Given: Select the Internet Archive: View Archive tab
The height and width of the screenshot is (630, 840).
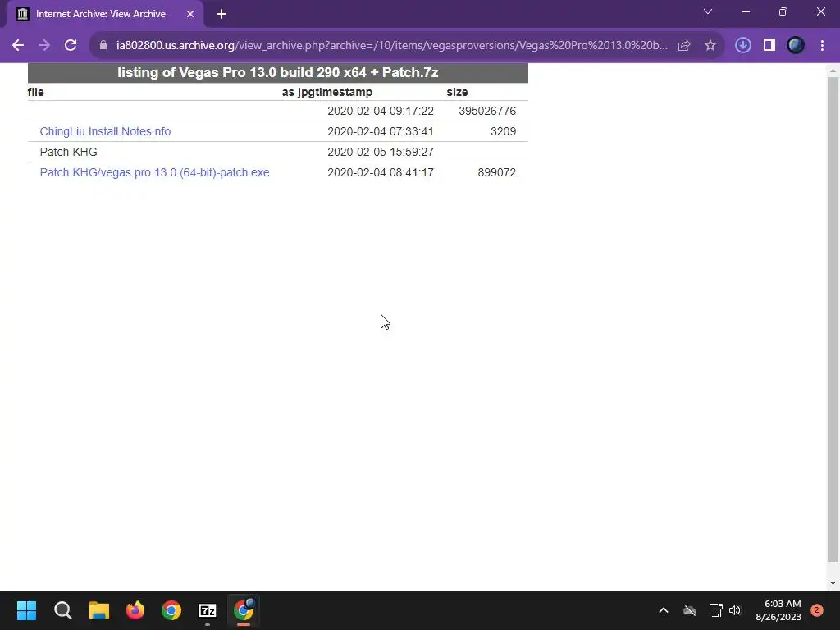Looking at the screenshot, I should (x=105, y=15).
